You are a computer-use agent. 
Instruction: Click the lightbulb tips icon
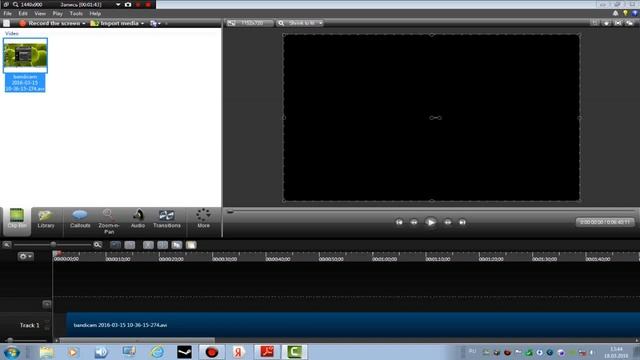625,13
